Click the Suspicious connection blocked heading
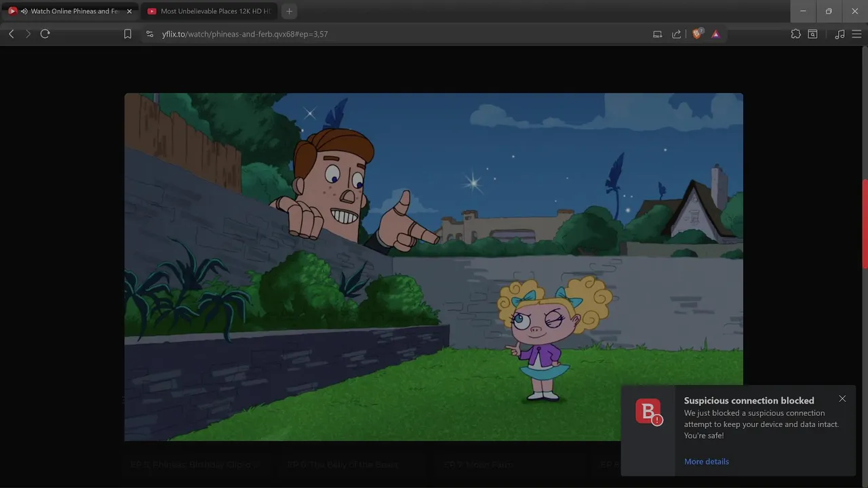 pyautogui.click(x=749, y=401)
